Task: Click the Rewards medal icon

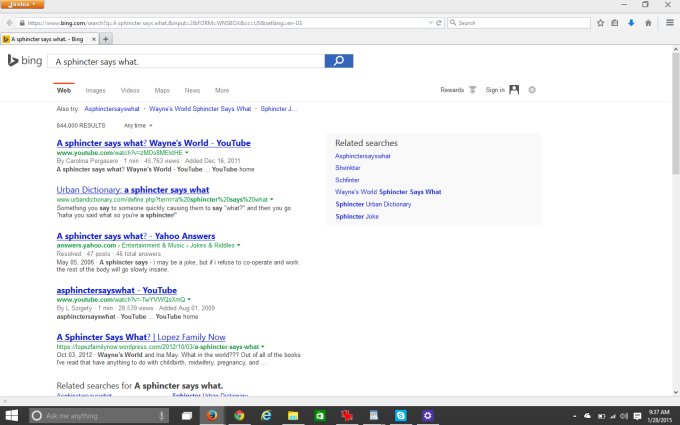Action: point(473,90)
